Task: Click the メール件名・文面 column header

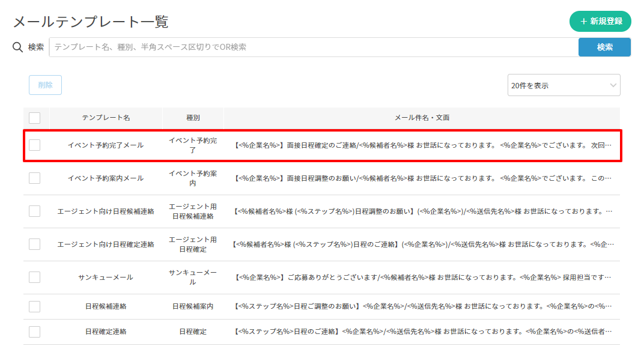Action: [x=422, y=118]
